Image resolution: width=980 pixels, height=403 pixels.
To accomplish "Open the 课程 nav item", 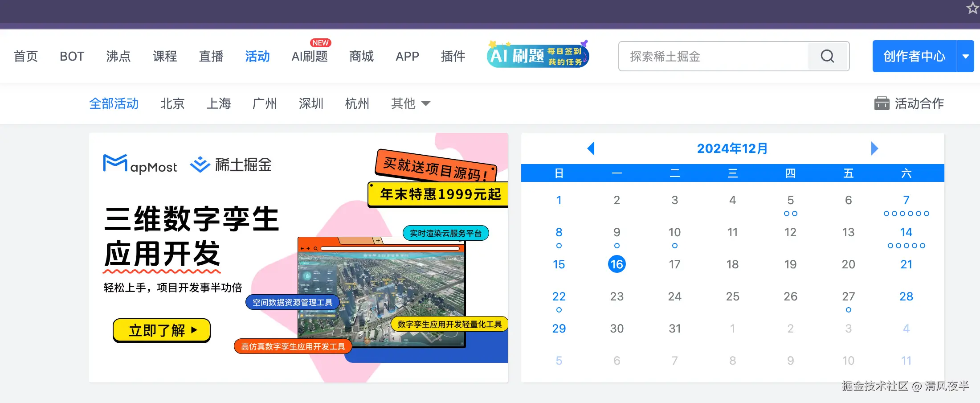I will (x=164, y=56).
